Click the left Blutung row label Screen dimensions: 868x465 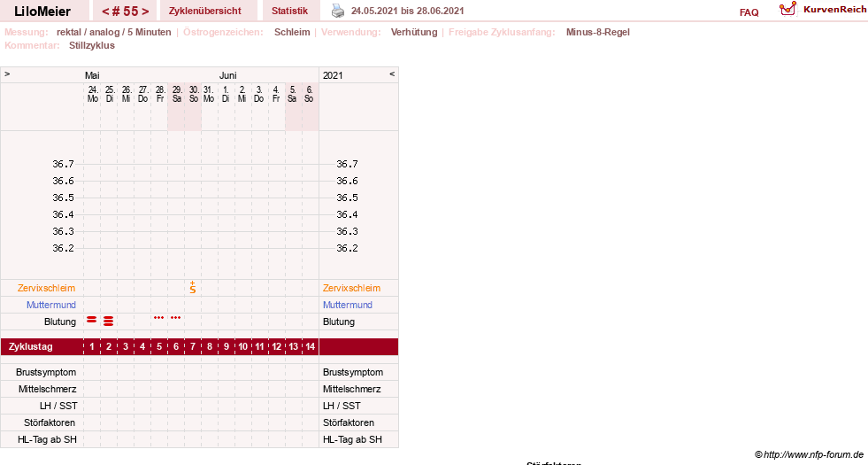pos(60,322)
